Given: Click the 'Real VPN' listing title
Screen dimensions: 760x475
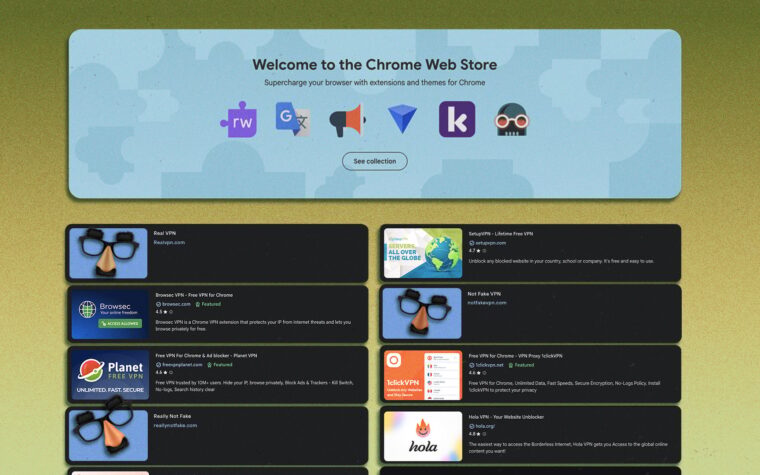Looking at the screenshot, I should (165, 233).
